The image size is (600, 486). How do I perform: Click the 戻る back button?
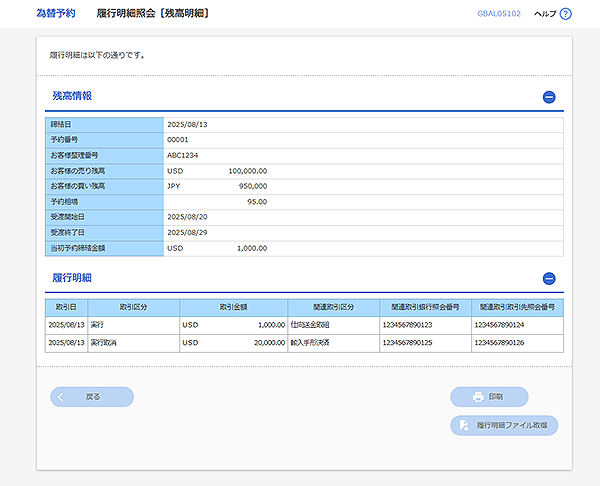(92, 396)
